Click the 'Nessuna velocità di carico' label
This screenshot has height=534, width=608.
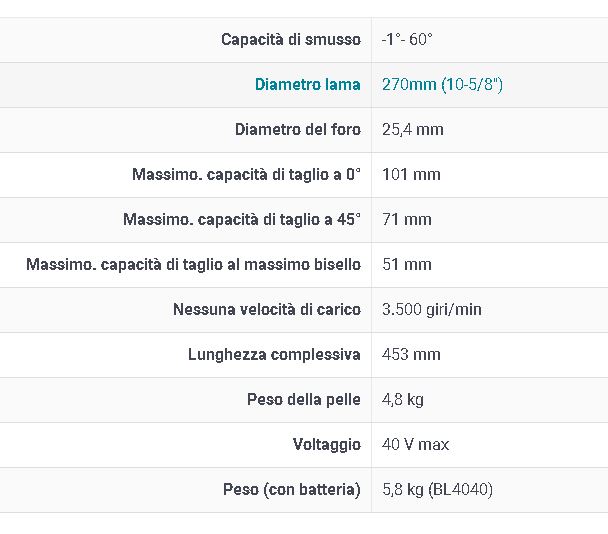click(x=267, y=309)
